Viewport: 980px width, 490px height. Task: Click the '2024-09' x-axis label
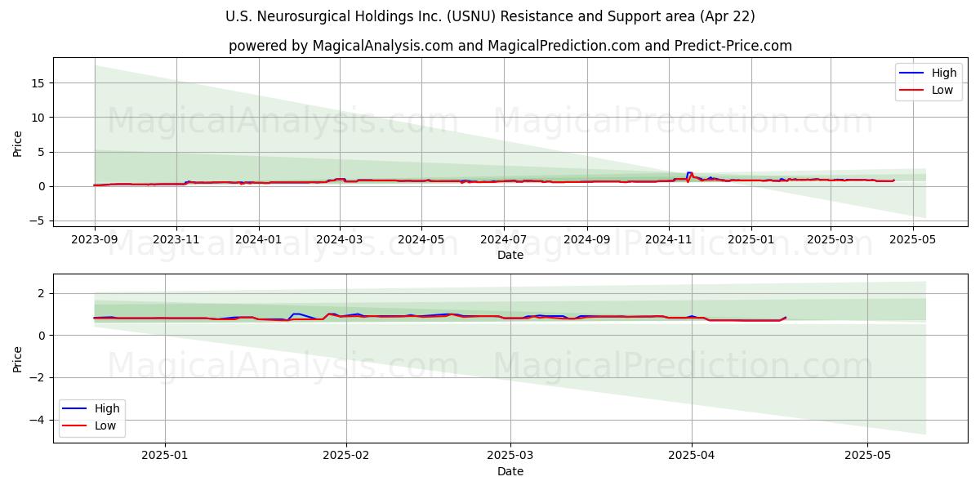[x=586, y=239]
